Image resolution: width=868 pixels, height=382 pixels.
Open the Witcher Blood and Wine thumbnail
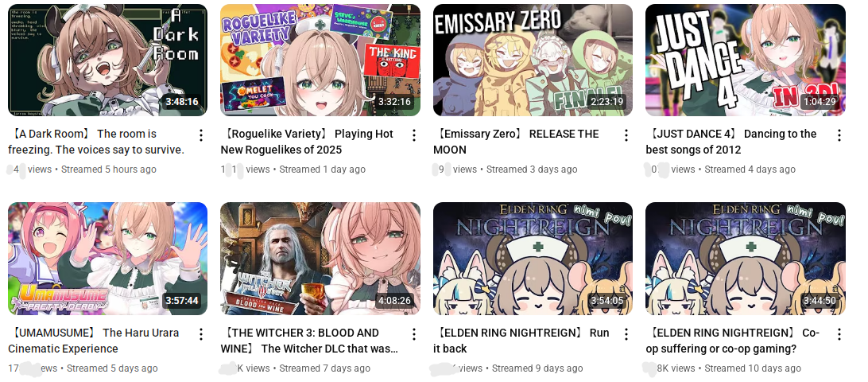click(x=320, y=259)
